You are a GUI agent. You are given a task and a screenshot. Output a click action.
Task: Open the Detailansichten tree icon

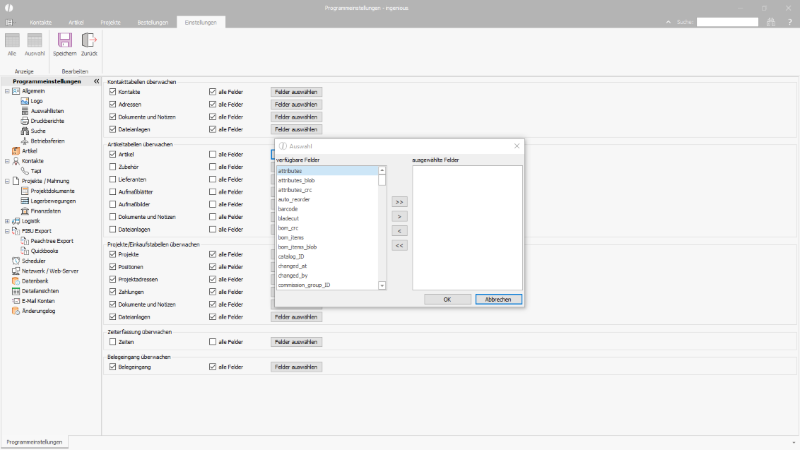[x=16, y=291]
